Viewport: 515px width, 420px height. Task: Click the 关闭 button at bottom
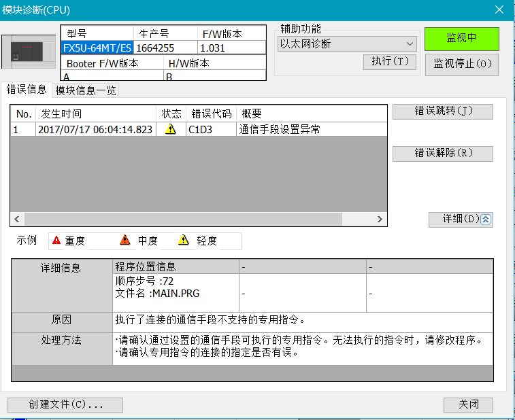[x=468, y=405]
